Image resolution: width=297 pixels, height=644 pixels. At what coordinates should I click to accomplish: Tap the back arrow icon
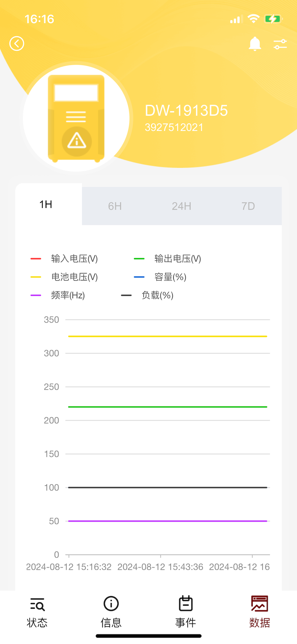(x=17, y=44)
